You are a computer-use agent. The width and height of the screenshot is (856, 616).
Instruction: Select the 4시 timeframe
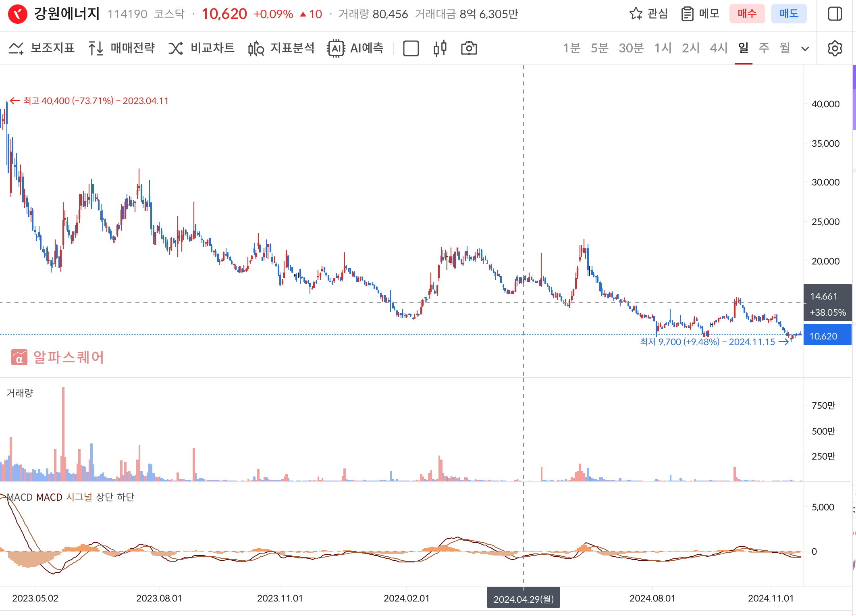pyautogui.click(x=719, y=48)
